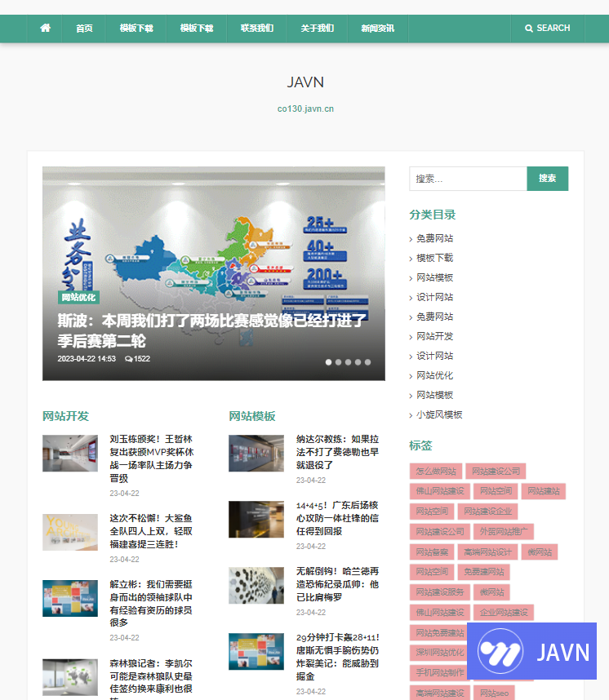Click the 网站备案 tag
The height and width of the screenshot is (700, 609).
(432, 552)
